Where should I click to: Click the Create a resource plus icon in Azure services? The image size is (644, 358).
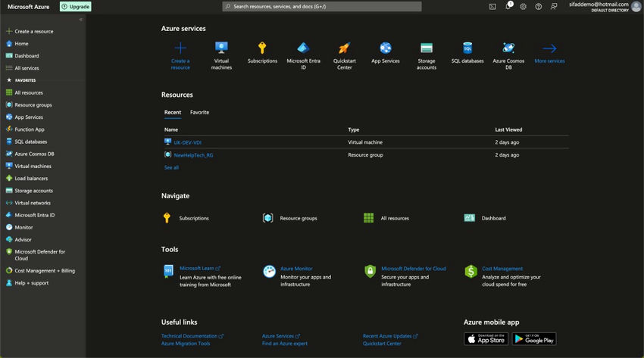point(180,48)
